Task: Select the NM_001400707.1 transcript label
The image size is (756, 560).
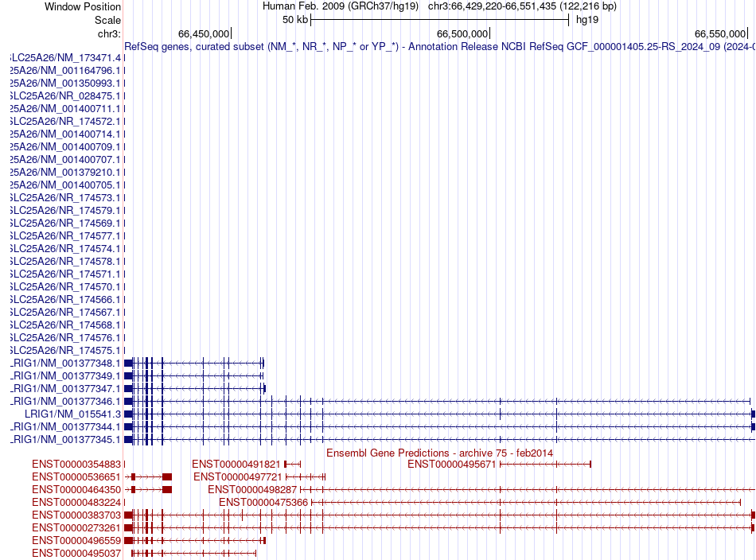Action: [x=65, y=160]
